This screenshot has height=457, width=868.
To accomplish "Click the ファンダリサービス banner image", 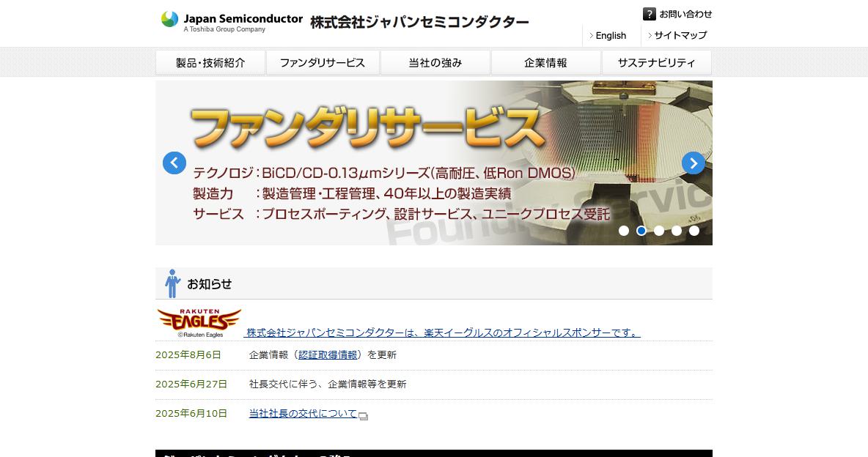I will click(434, 163).
